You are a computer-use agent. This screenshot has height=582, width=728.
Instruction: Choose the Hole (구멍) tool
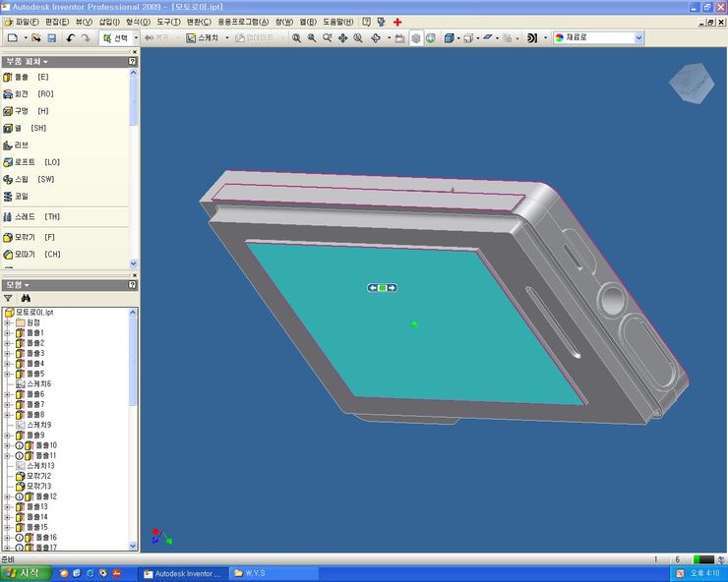tap(24, 111)
